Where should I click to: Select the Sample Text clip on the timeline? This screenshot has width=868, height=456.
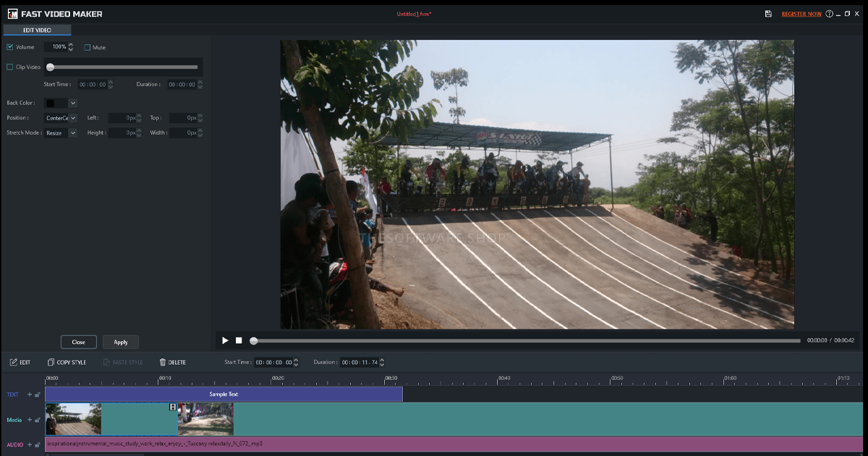pyautogui.click(x=224, y=394)
